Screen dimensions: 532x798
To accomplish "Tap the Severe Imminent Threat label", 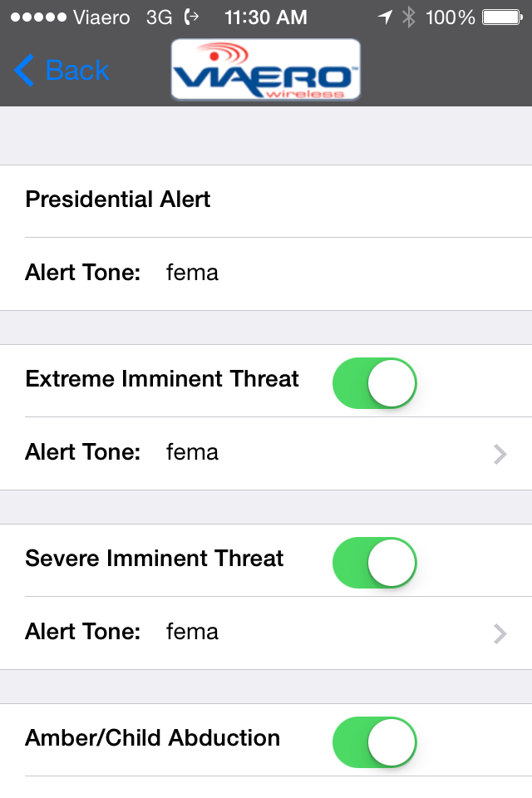I will click(155, 559).
